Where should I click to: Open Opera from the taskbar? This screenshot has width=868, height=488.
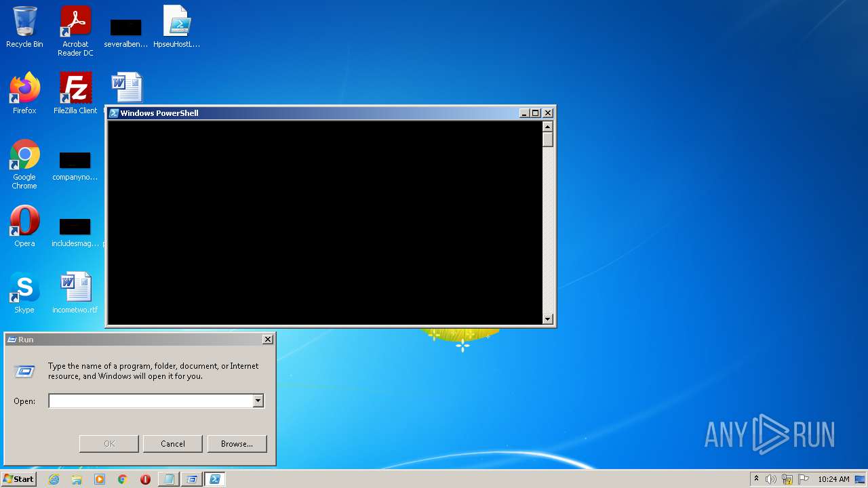click(145, 479)
